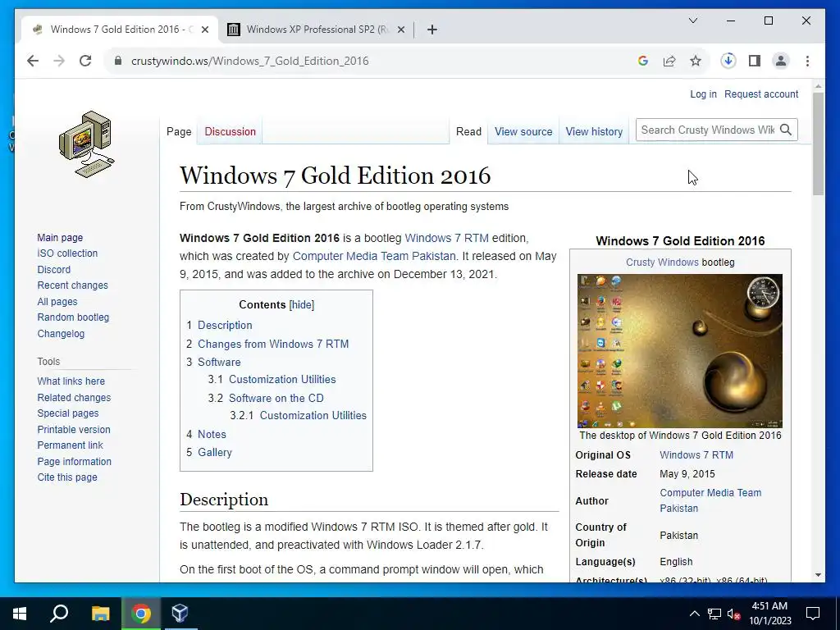
Task: Click the padlock site info icon
Action: pyautogui.click(x=118, y=61)
